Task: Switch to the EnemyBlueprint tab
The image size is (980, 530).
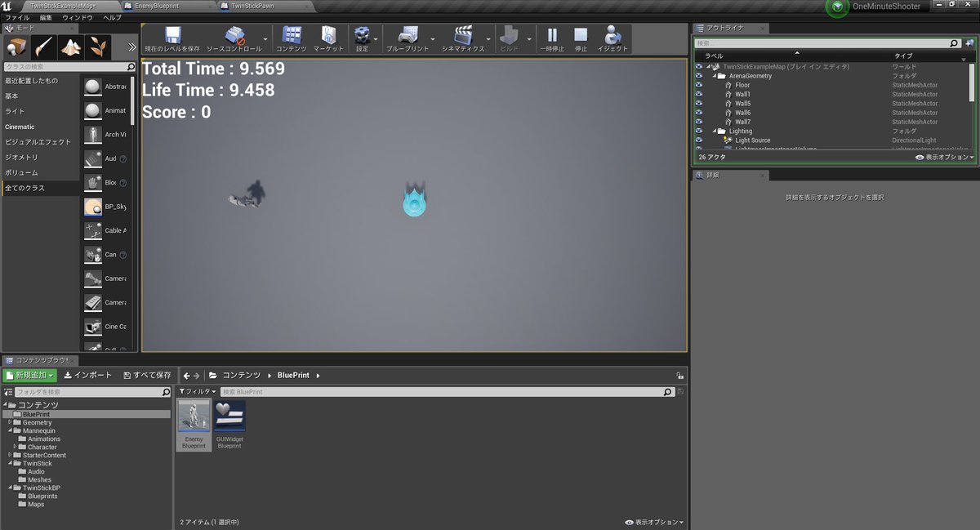Action: click(156, 6)
